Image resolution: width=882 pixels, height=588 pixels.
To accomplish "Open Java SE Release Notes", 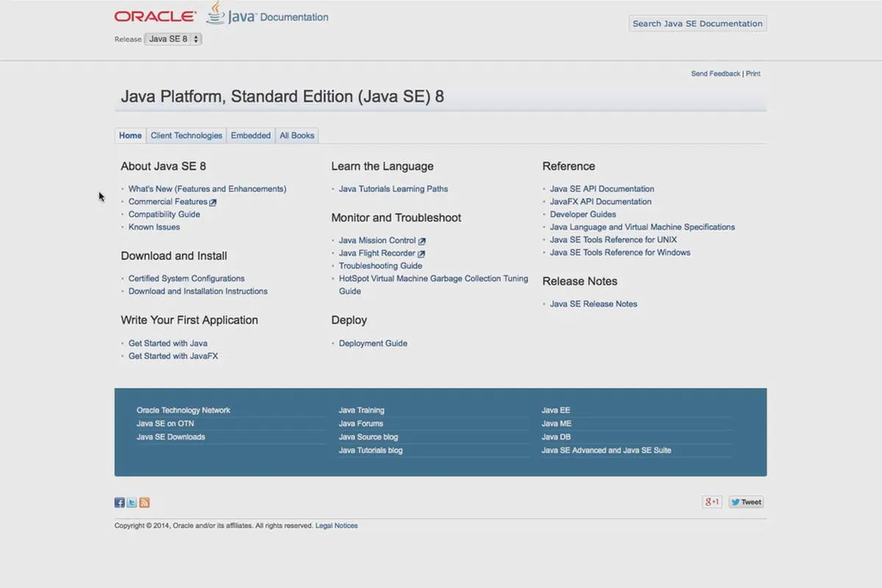I will [x=593, y=304].
